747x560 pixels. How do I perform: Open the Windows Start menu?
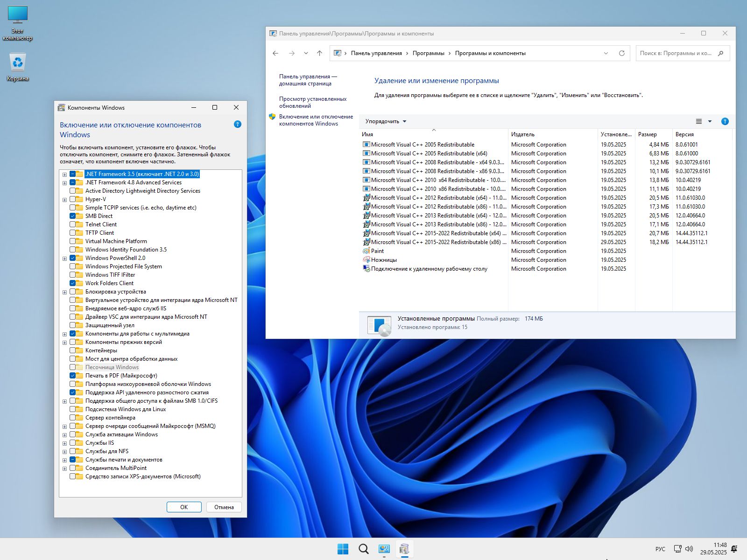click(343, 549)
